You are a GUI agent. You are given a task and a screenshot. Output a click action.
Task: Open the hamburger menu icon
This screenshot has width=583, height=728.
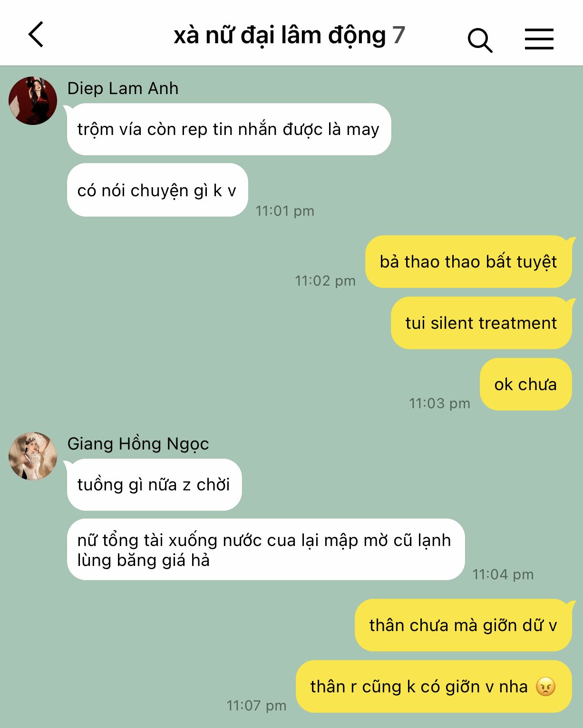point(539,39)
